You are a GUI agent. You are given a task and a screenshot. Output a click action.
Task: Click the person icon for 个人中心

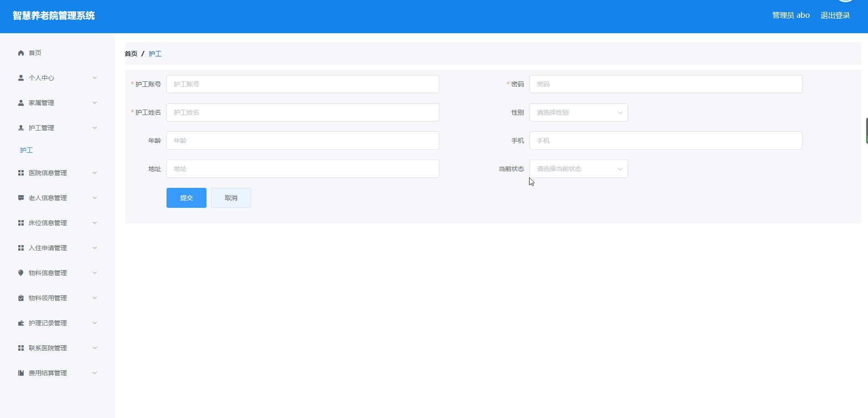[x=21, y=78]
